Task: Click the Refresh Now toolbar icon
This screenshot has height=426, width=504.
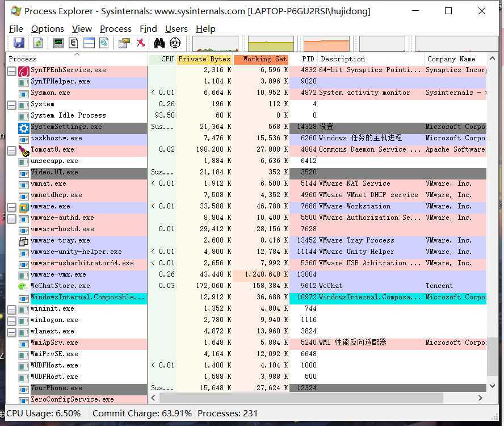Action: (x=38, y=43)
